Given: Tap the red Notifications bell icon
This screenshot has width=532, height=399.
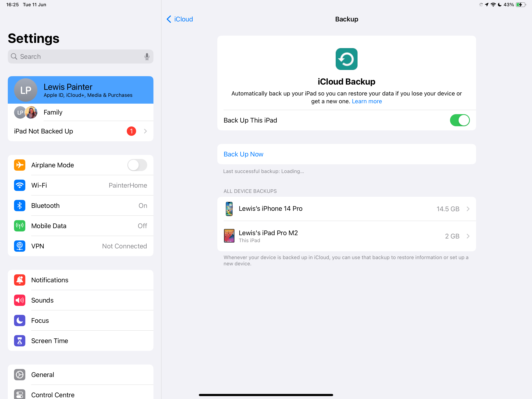Looking at the screenshot, I should [19, 280].
